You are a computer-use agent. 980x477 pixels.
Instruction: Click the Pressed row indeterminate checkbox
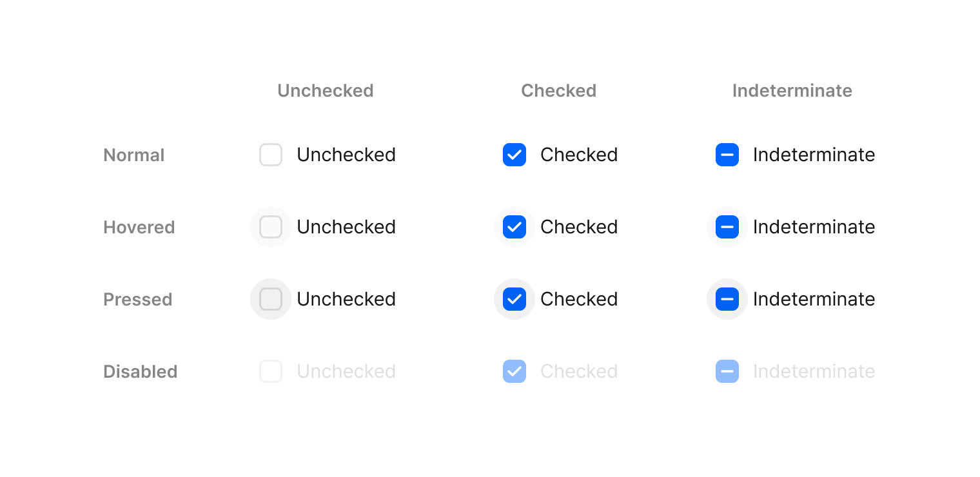click(727, 299)
